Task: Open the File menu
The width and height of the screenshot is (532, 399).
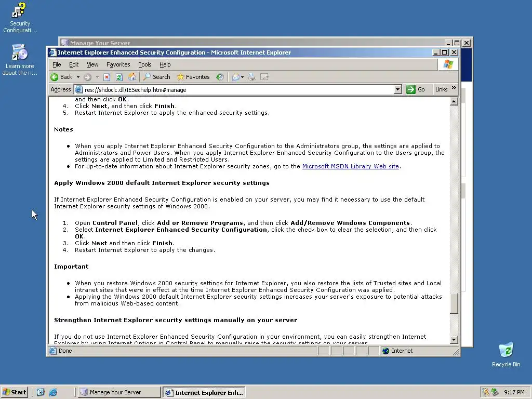Action: point(57,64)
